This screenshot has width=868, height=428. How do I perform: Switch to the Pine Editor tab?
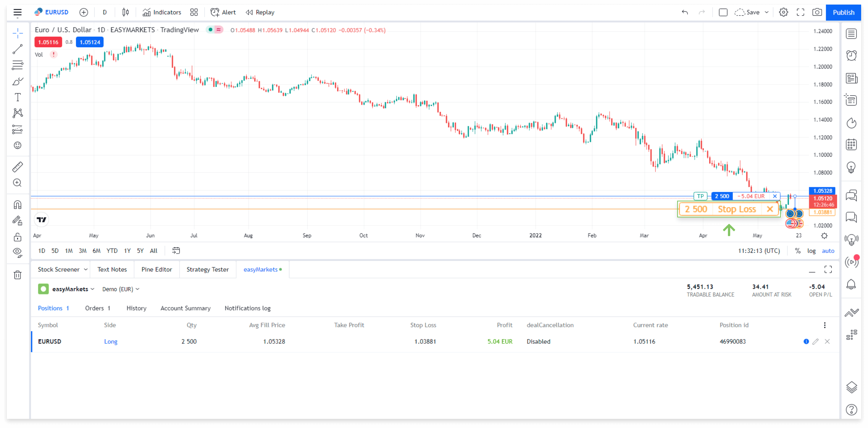click(156, 269)
